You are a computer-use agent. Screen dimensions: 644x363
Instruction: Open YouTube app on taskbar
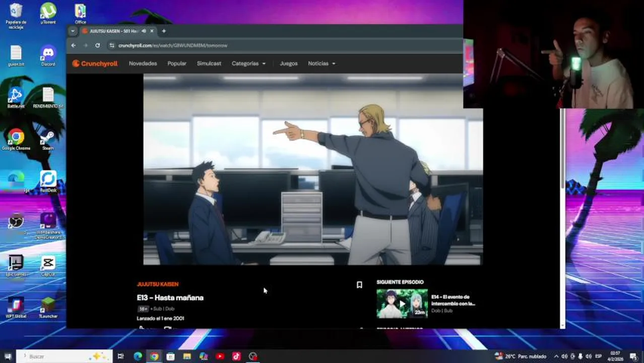(220, 356)
